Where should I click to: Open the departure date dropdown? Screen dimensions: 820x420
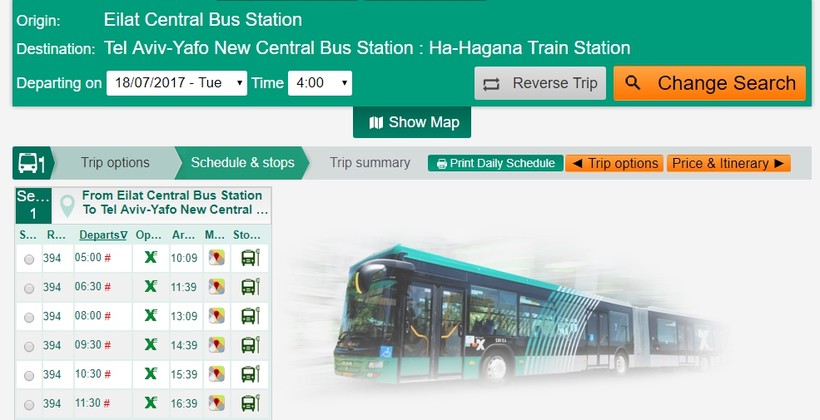(x=177, y=83)
